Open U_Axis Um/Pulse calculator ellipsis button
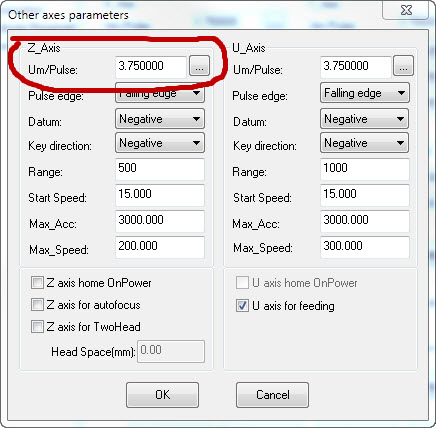Viewport: 436px width, 428px height. click(403, 66)
